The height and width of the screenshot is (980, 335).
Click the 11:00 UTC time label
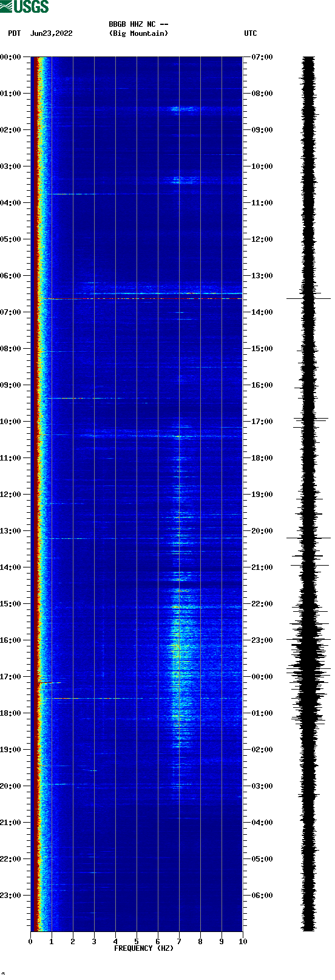262,203
